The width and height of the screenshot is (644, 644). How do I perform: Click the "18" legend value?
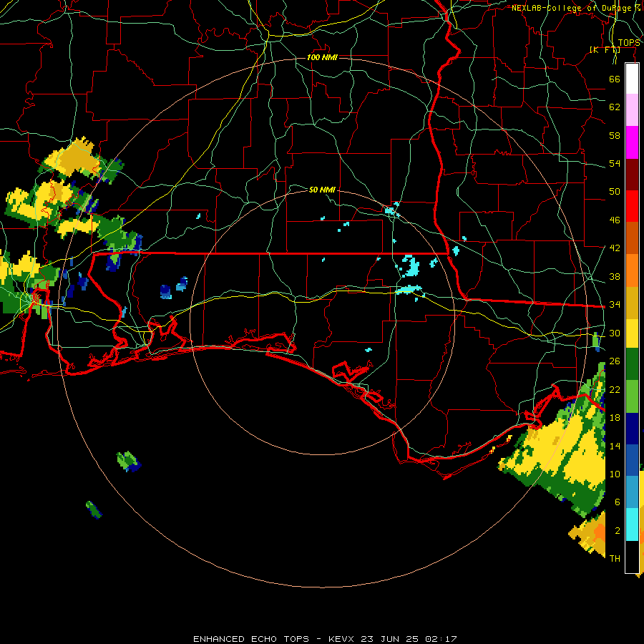click(615, 418)
